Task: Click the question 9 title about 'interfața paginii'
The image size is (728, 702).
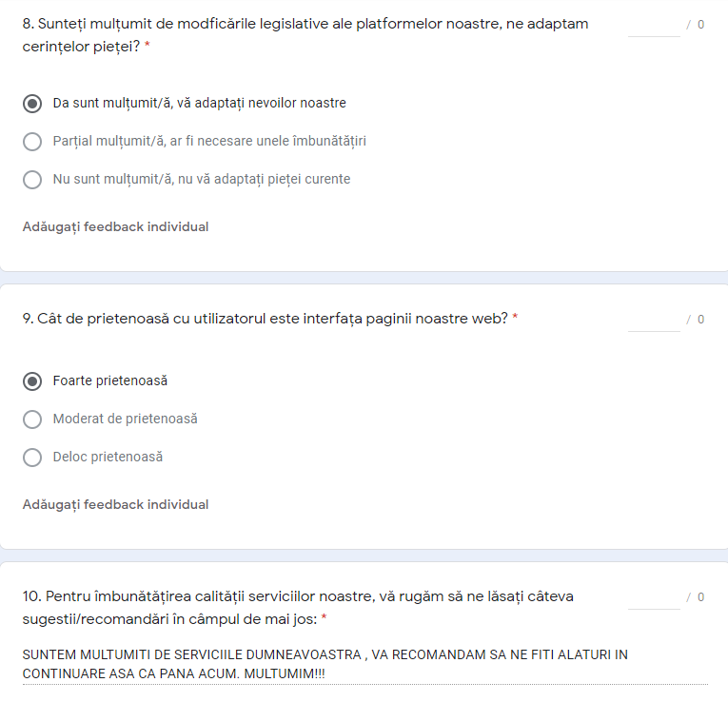Action: tap(265, 319)
